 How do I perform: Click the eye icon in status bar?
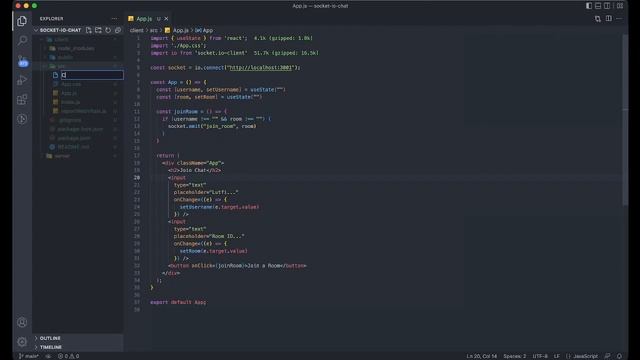click(x=48, y=356)
